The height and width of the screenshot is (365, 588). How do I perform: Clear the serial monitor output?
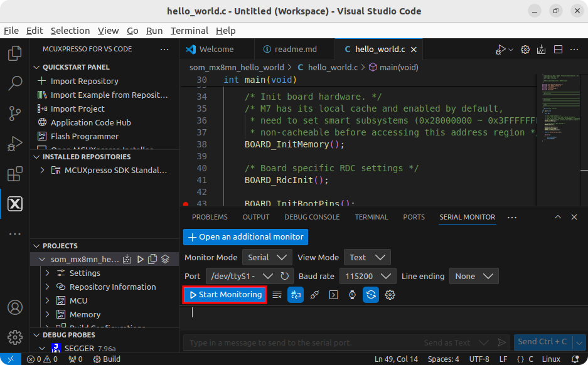pyautogui.click(x=277, y=295)
